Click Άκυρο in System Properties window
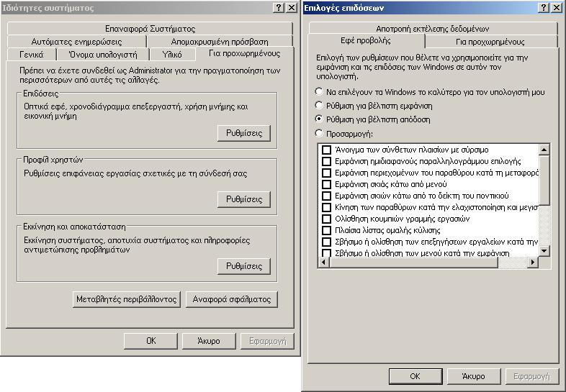Screen dimensions: 566x392 (x=209, y=341)
